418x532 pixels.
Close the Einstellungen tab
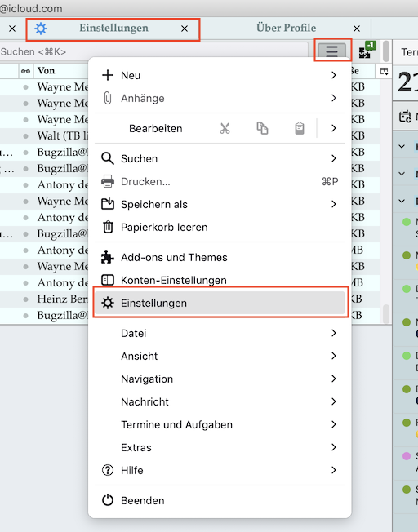click(185, 29)
